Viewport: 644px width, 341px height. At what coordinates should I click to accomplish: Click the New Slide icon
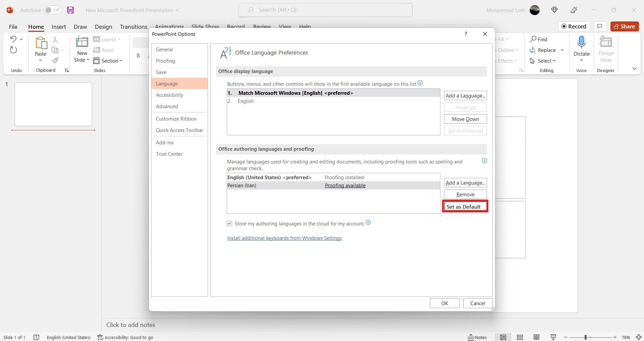click(82, 42)
